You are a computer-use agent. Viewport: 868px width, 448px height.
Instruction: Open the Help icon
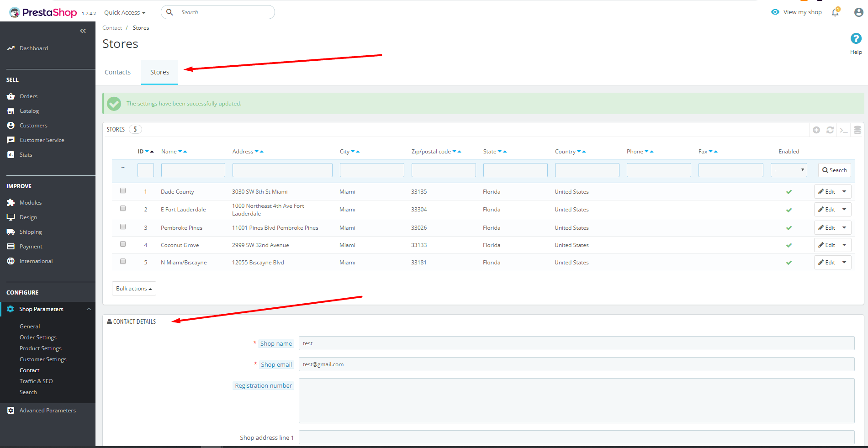click(856, 39)
